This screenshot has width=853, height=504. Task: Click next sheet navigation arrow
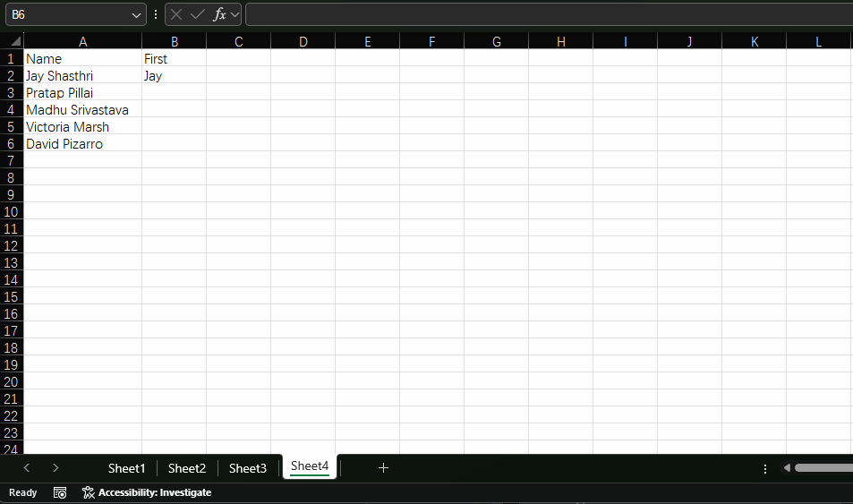coord(55,467)
